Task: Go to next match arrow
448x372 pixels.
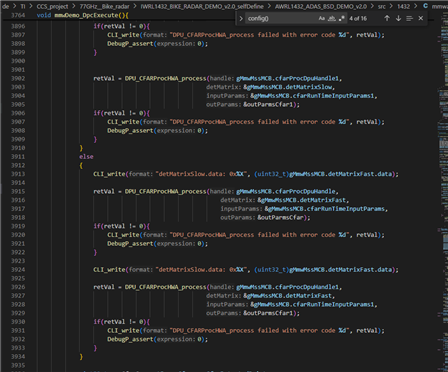Action: tap(398, 18)
